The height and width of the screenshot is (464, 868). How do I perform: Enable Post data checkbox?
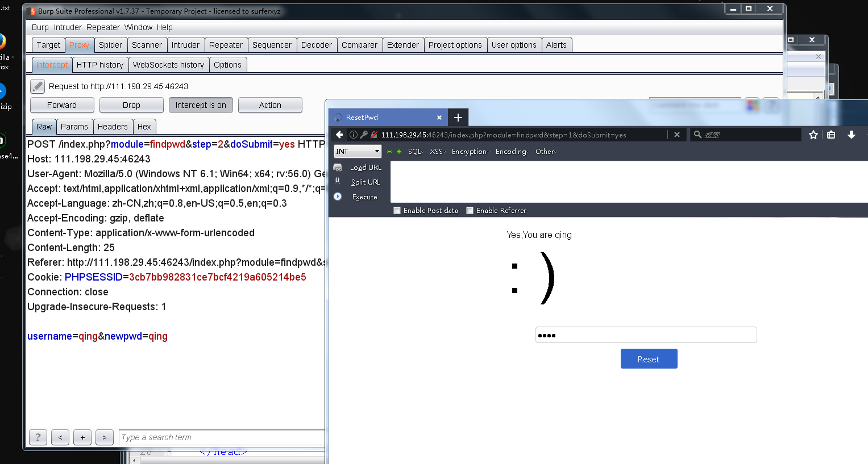[x=397, y=211]
